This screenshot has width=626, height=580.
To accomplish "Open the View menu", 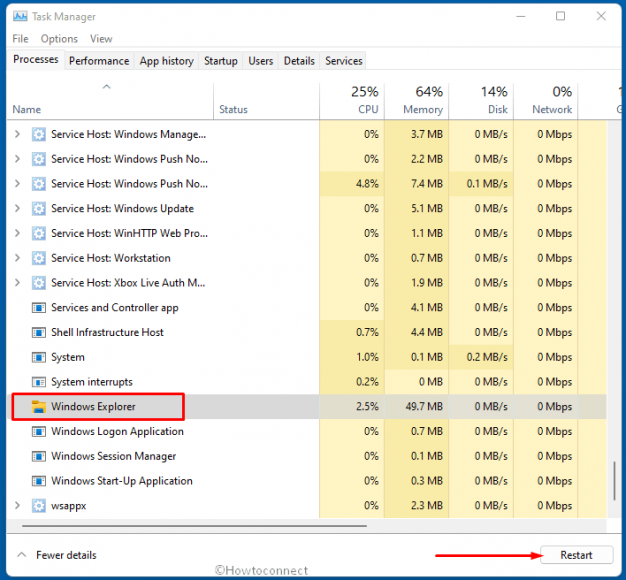I will coord(101,39).
